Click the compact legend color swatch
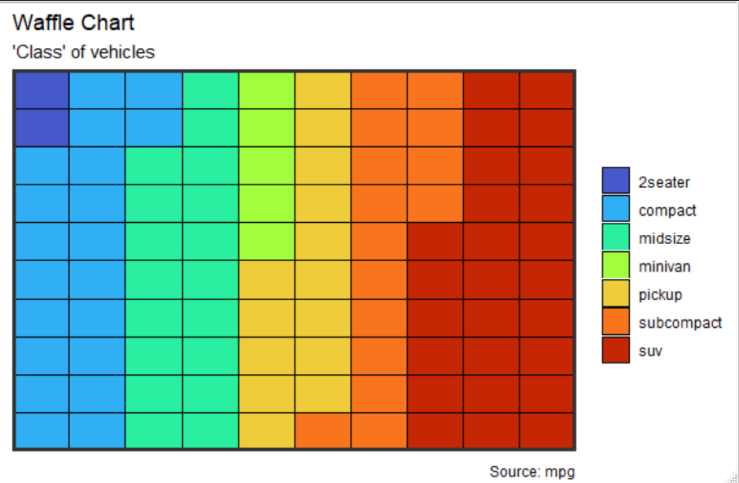Image resolution: width=739 pixels, height=483 pixels. 616,209
